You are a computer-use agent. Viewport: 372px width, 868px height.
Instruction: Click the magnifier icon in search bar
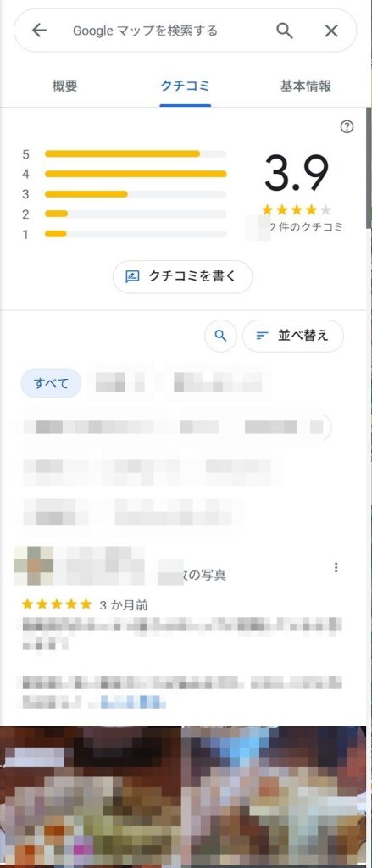285,31
